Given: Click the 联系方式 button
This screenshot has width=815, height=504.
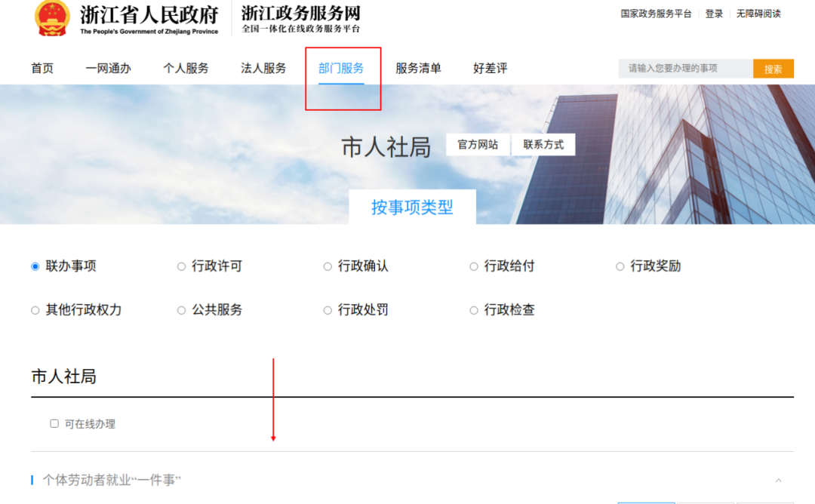Looking at the screenshot, I should 543,145.
